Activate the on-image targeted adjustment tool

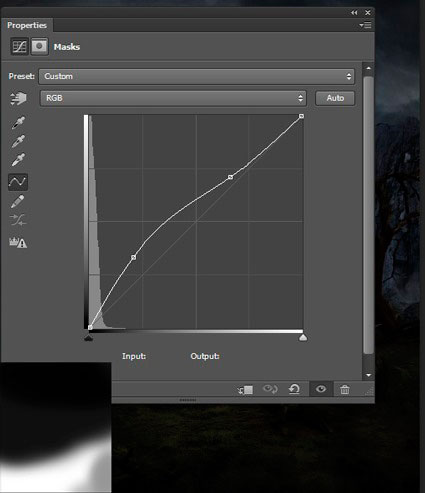click(18, 98)
